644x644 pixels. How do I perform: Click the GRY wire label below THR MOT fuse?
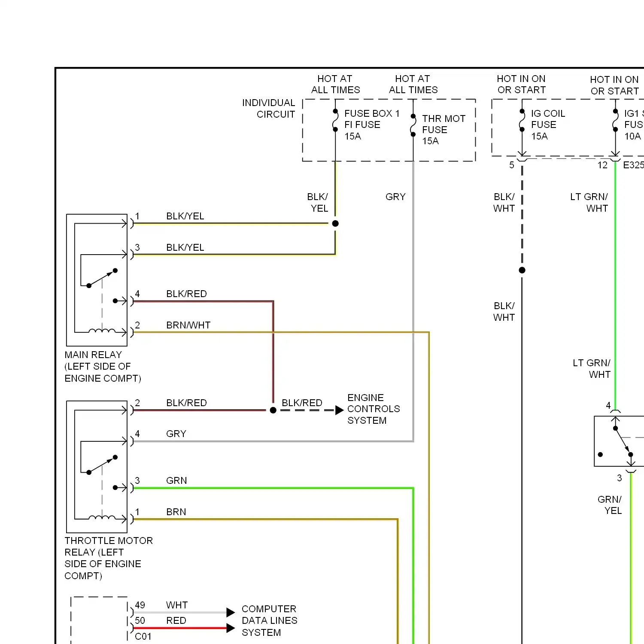pyautogui.click(x=395, y=197)
